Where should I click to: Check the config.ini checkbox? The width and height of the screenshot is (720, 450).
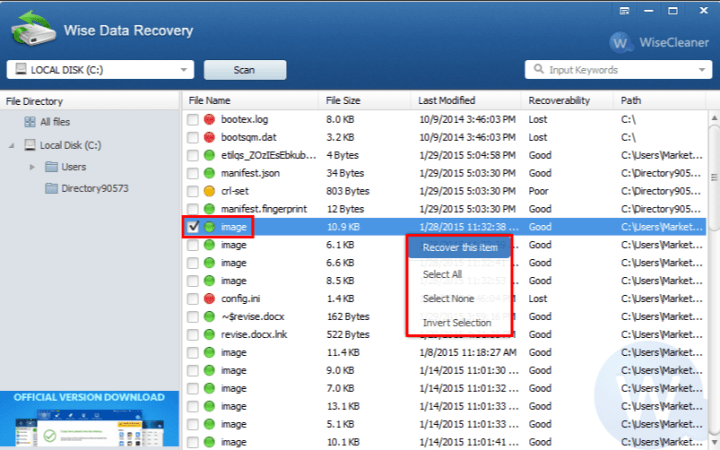point(193,298)
